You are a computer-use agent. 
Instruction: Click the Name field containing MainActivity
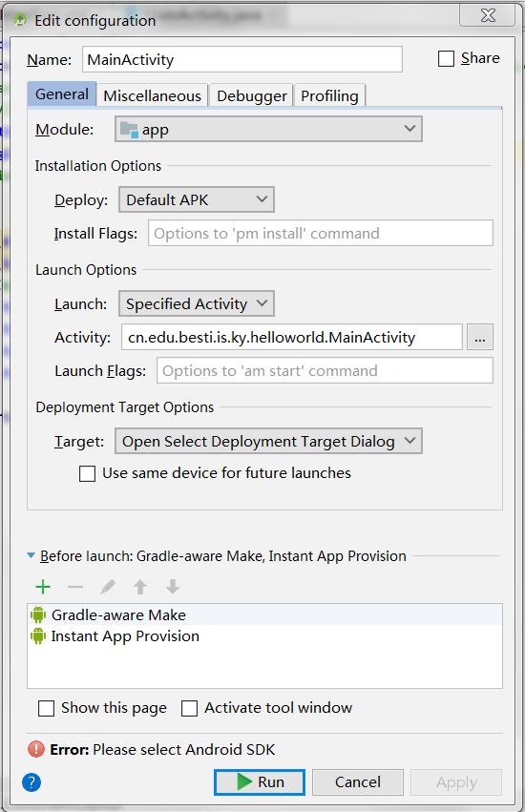tap(242, 59)
